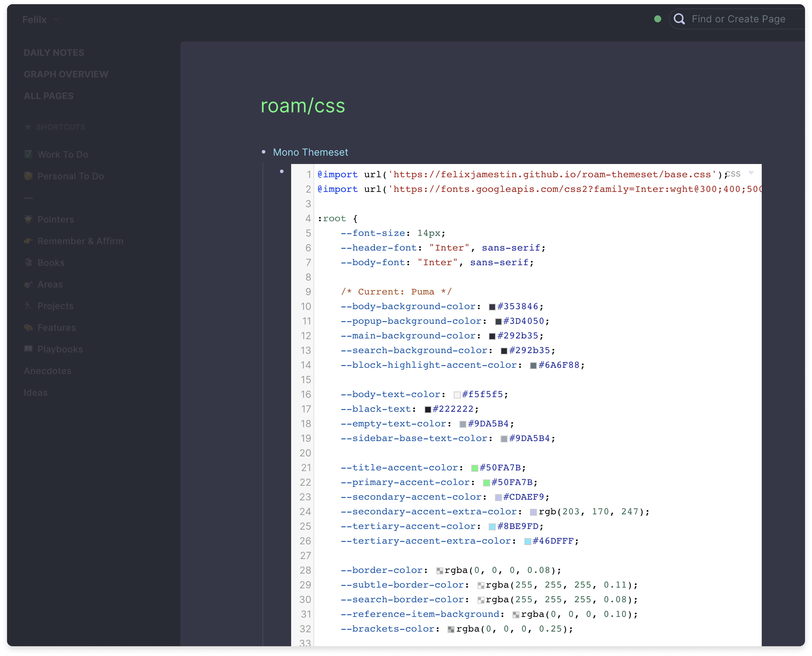Open the Mono Themeset page link

pyautogui.click(x=310, y=152)
